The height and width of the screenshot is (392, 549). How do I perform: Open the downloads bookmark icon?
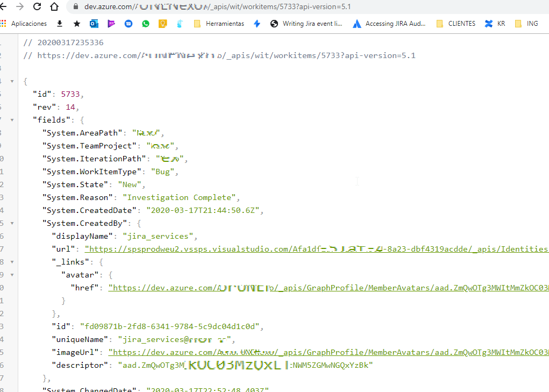(x=60, y=24)
